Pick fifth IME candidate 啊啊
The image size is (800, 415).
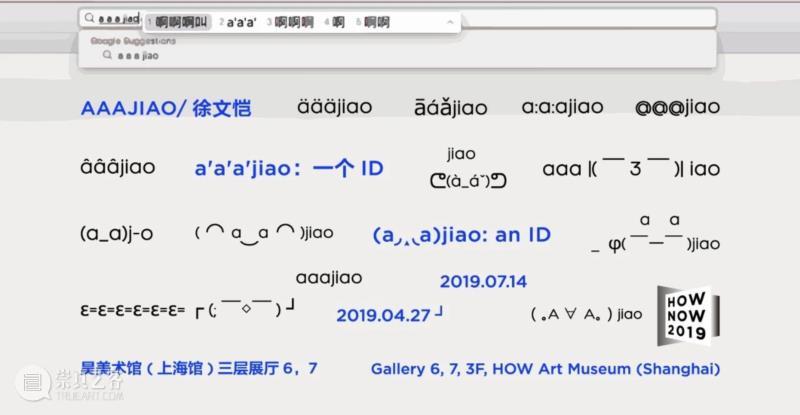[373, 22]
